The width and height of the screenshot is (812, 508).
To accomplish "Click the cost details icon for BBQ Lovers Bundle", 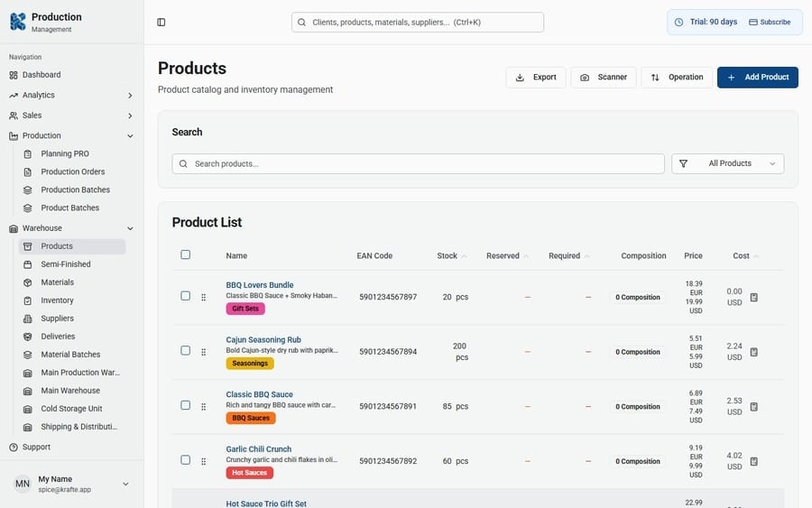I will coord(754,297).
